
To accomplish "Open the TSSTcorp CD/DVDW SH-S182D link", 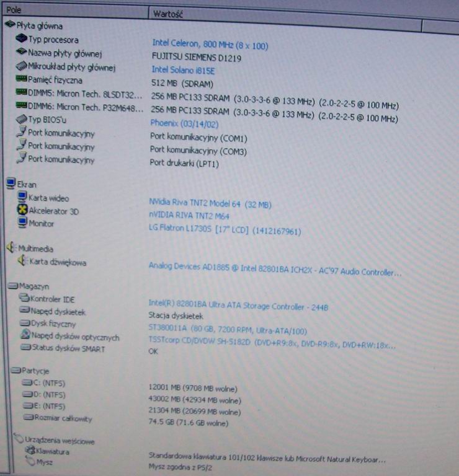I will point(272,342).
